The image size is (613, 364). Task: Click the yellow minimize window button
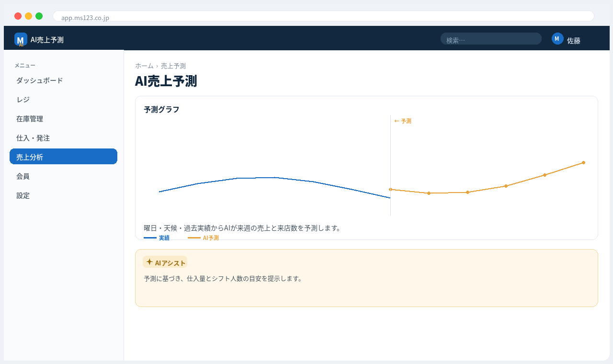28,16
